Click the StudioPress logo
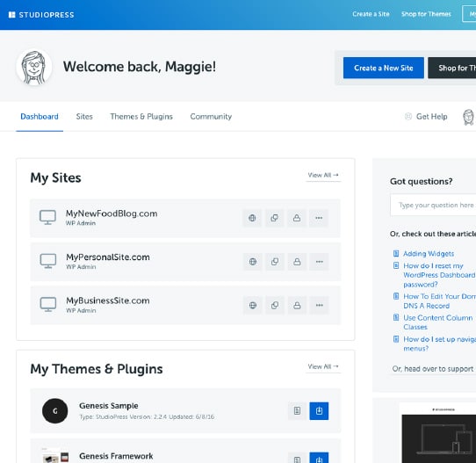Image resolution: width=476 pixels, height=463 pixels. (41, 15)
